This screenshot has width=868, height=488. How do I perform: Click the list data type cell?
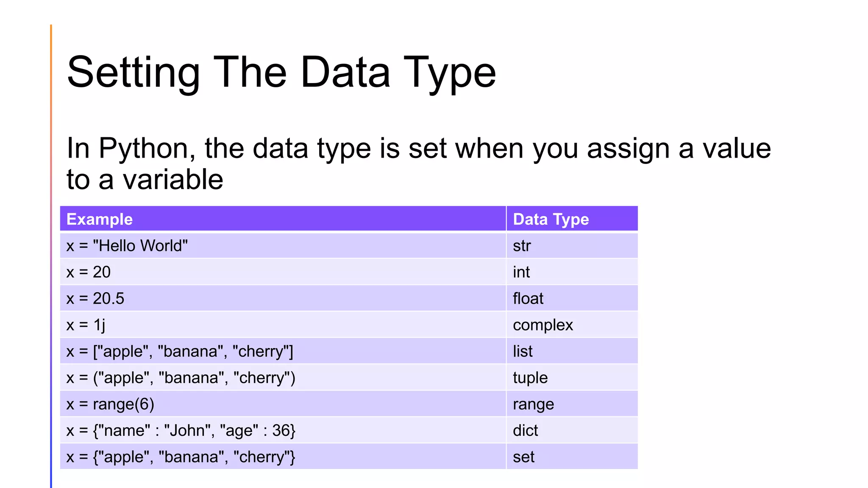572,351
